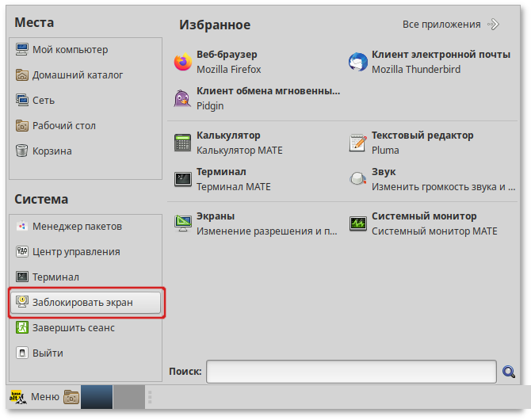Image resolution: width=531 pixels, height=420 pixels.
Task: Focus the Поиск search field
Action: point(351,371)
